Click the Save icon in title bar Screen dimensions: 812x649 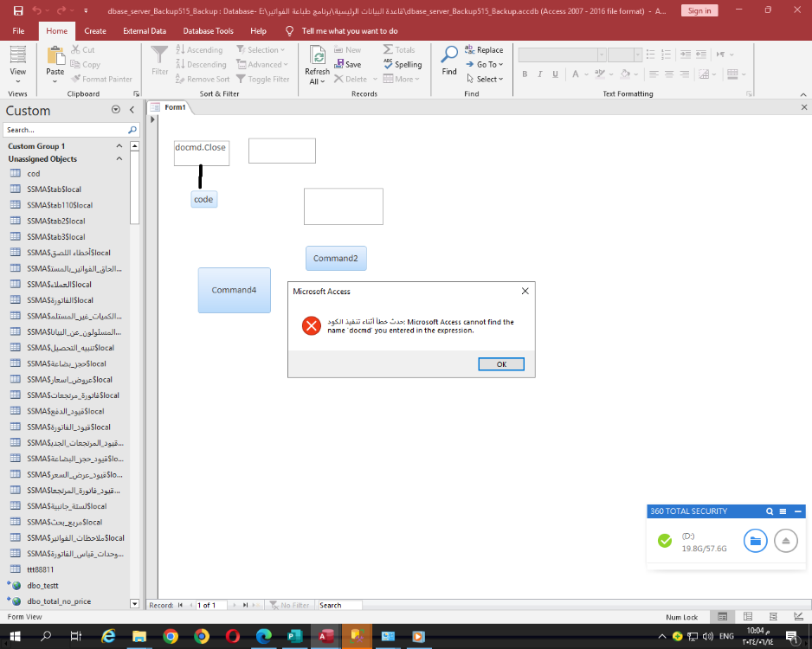click(18, 10)
